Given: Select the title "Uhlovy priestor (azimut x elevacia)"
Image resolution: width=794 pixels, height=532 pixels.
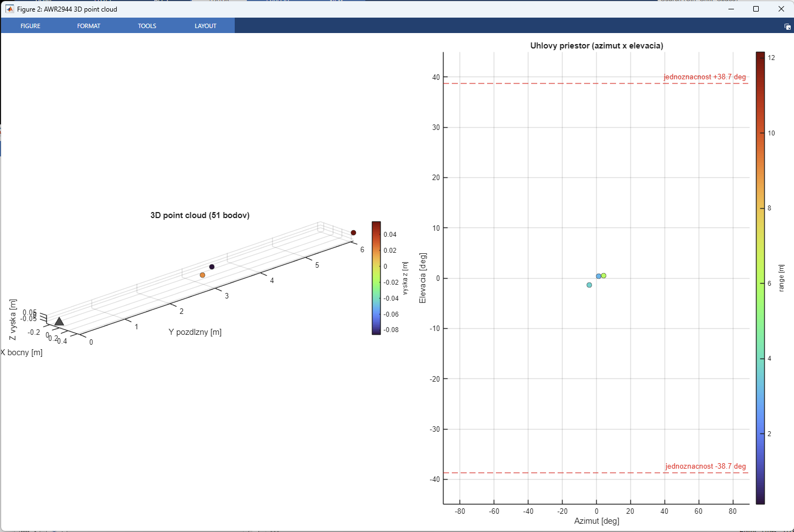Looking at the screenshot, I should tap(597, 46).
